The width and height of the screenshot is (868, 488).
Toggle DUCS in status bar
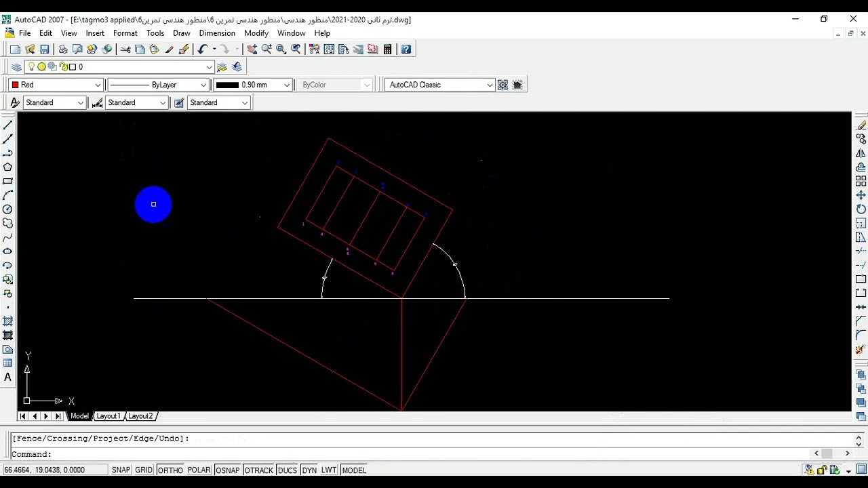tap(288, 470)
